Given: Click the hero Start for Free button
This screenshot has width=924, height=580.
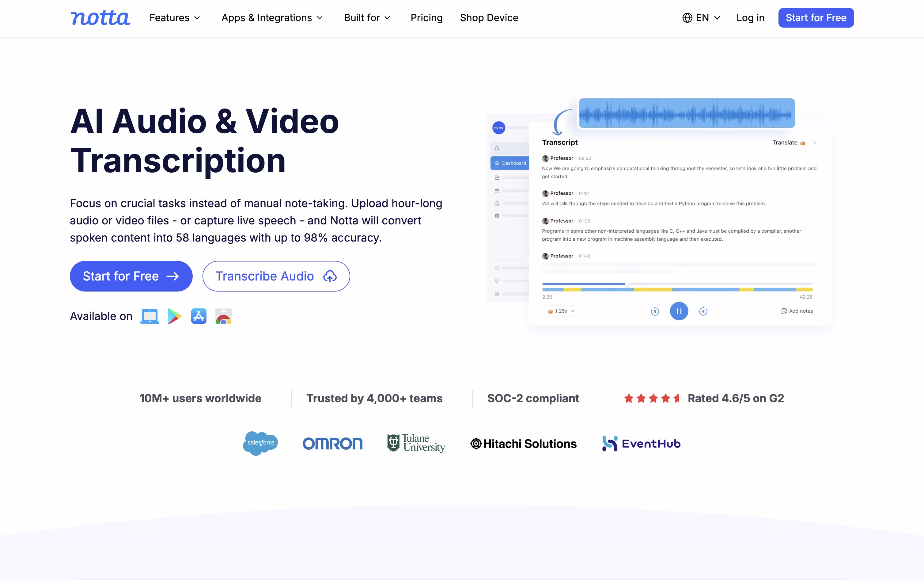Looking at the screenshot, I should pos(131,276).
